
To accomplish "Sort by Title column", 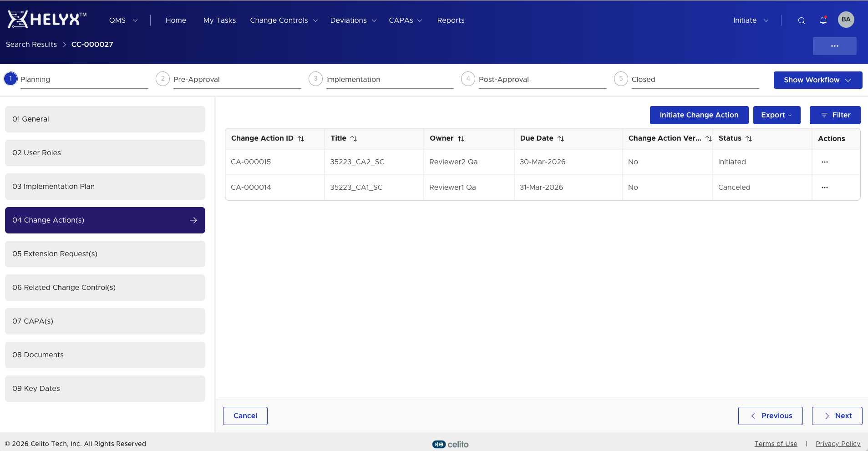I will [x=354, y=139].
